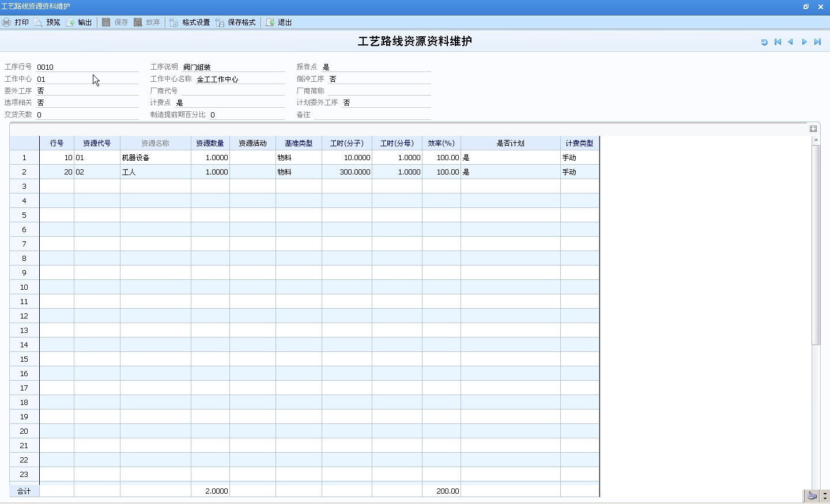Open 格式设置 (Format Settings) in toolbar
The width and height of the screenshot is (830, 504).
coord(190,22)
